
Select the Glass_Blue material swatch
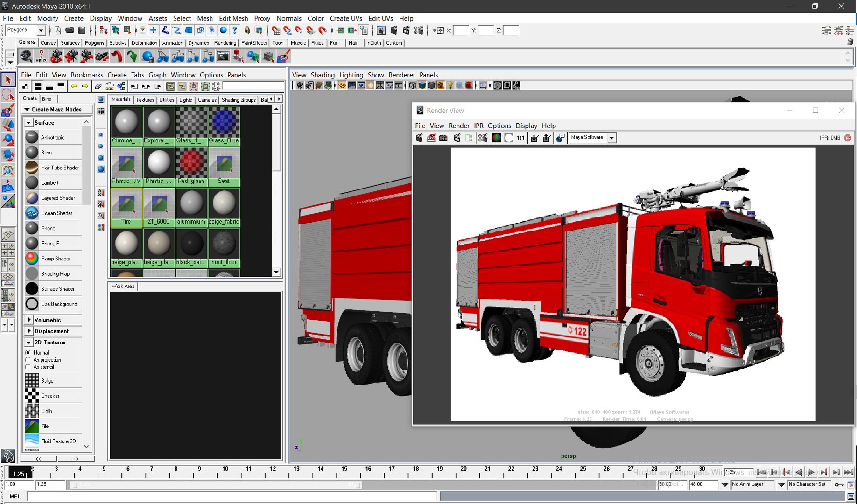[x=224, y=126]
